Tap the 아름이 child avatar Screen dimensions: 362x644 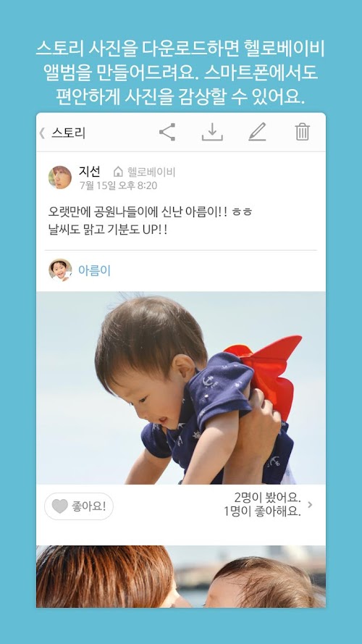(x=60, y=269)
